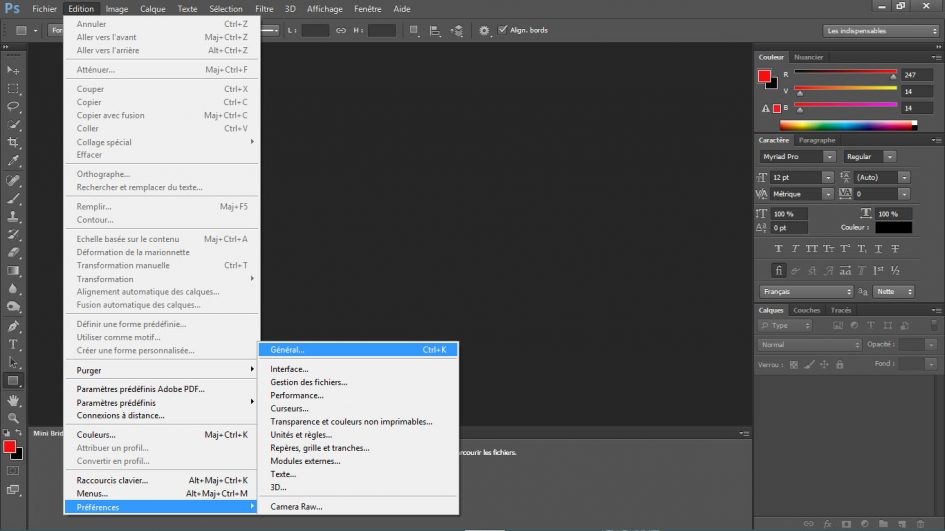Click the path alignment icon in options bar
Screen dimensions: 945x531
click(x=435, y=30)
